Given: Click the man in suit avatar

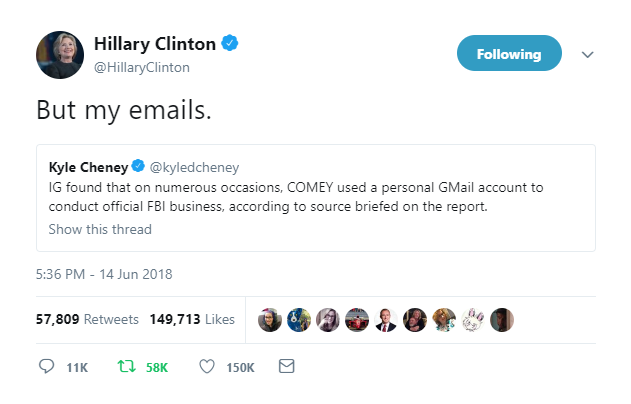Looking at the screenshot, I should (385, 320).
